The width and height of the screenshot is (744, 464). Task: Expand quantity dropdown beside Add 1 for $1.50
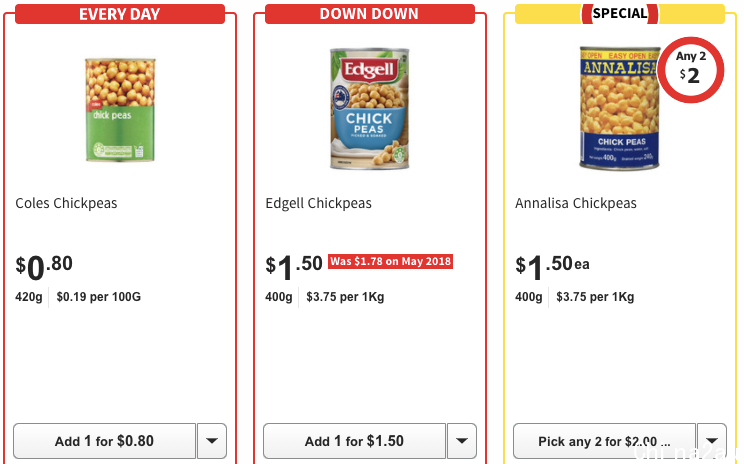click(x=462, y=441)
